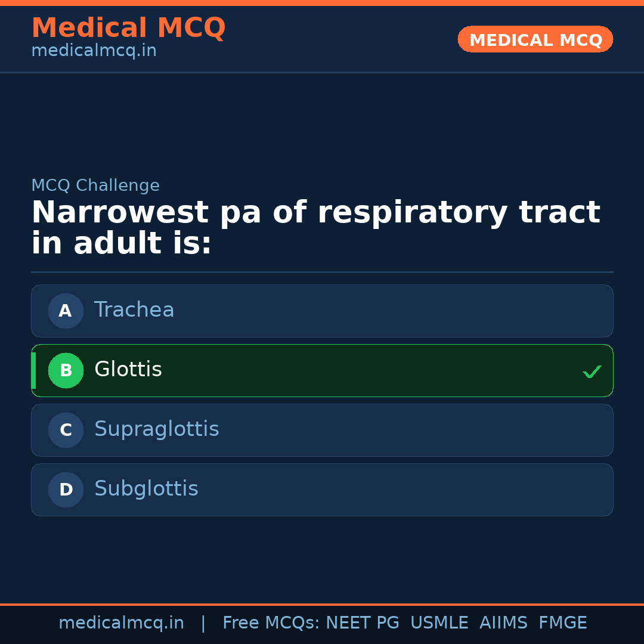Select the Subglottis answer text
The height and width of the screenshot is (644, 644).
[x=146, y=489]
